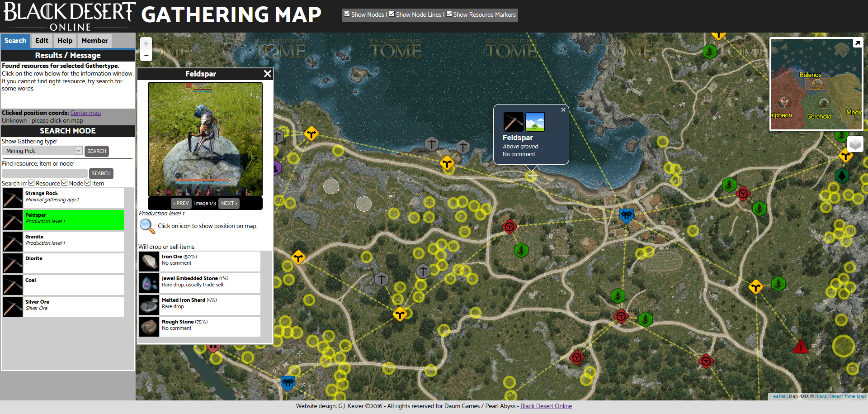The height and width of the screenshot is (414, 868).
Task: Open the Member tab
Action: click(x=94, y=41)
